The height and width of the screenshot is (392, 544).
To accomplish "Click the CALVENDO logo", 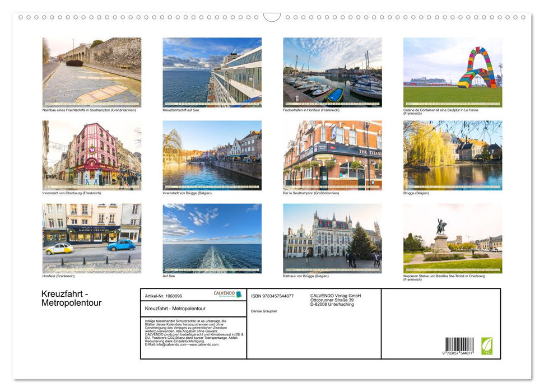I will [x=223, y=293].
